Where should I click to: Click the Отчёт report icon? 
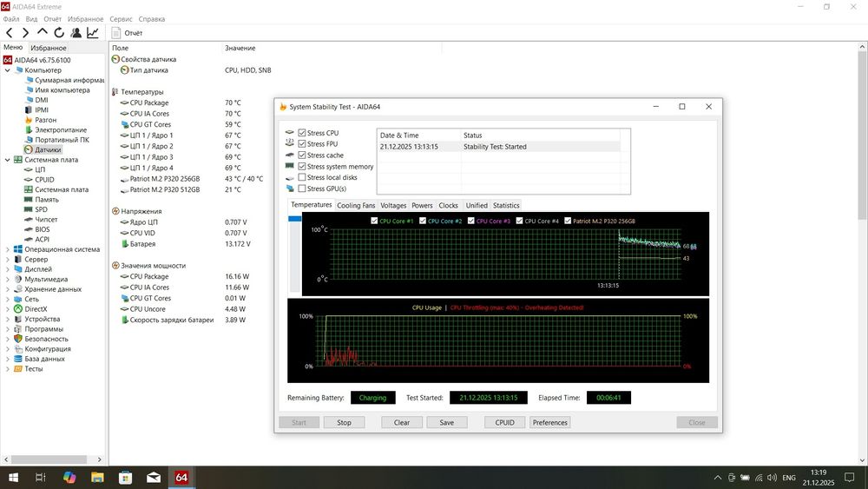tap(116, 33)
